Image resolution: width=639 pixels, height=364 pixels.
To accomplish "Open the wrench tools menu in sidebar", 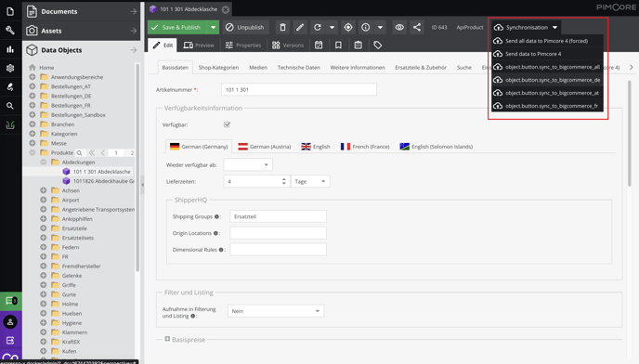I will [x=10, y=30].
